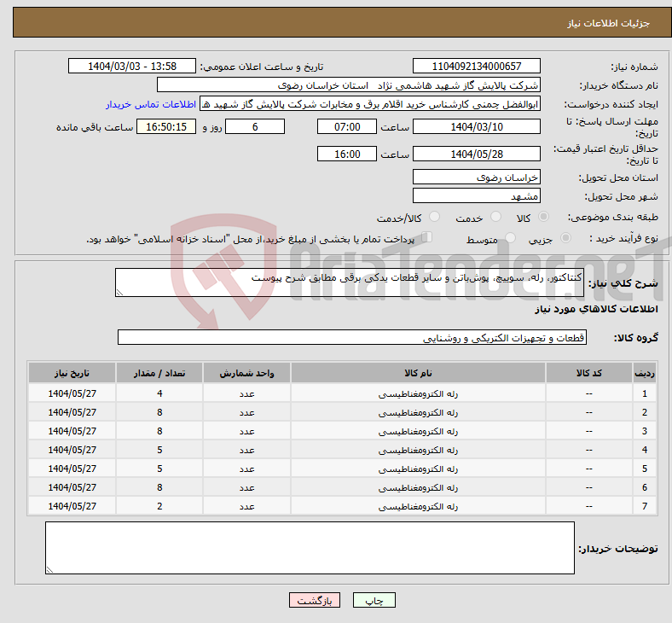The width and height of the screenshot is (672, 623).
Task: Click the شماره نیاز number field
Action: coord(476,67)
